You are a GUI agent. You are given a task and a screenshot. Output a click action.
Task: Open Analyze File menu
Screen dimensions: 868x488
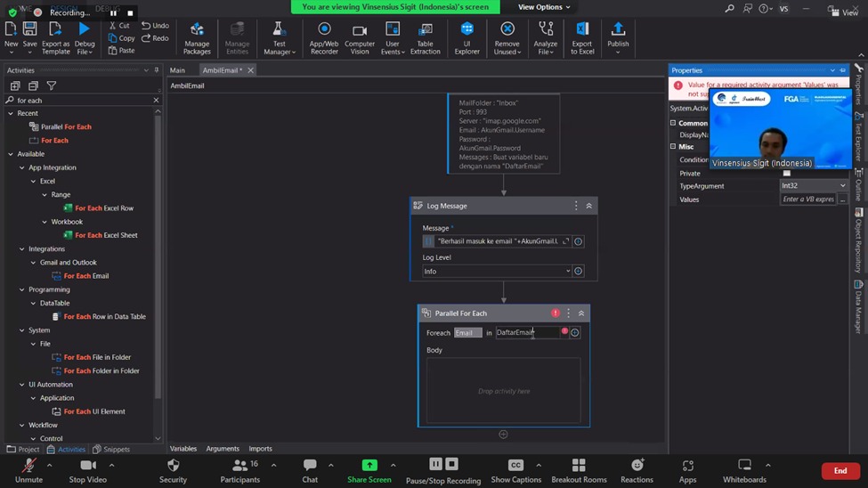(545, 37)
